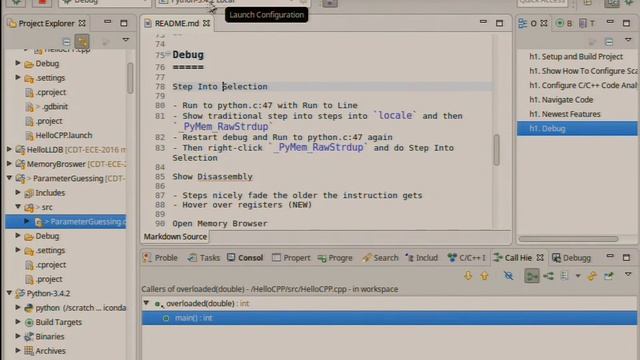Click Project Explorer vertical scrollbar thumb

point(130,78)
